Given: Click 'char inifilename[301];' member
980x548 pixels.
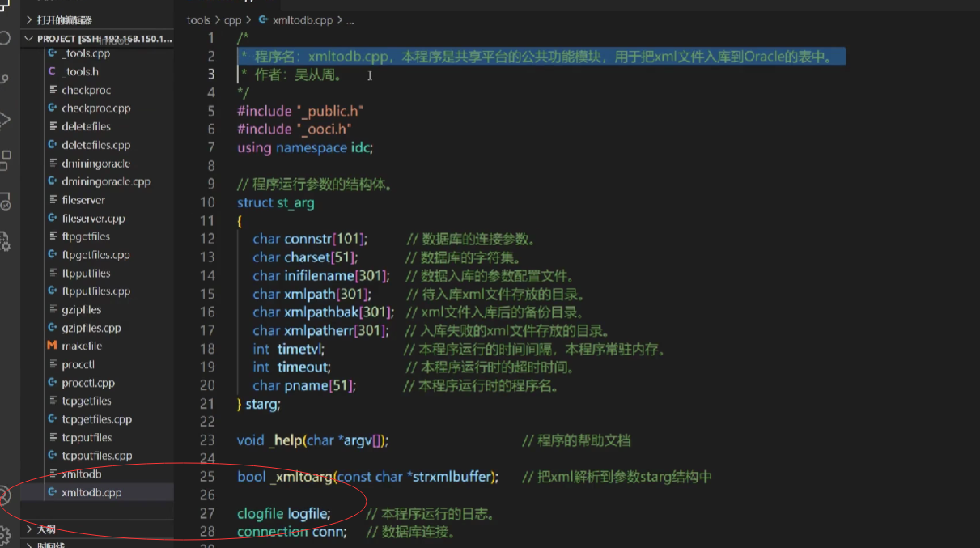Looking at the screenshot, I should click(x=320, y=275).
